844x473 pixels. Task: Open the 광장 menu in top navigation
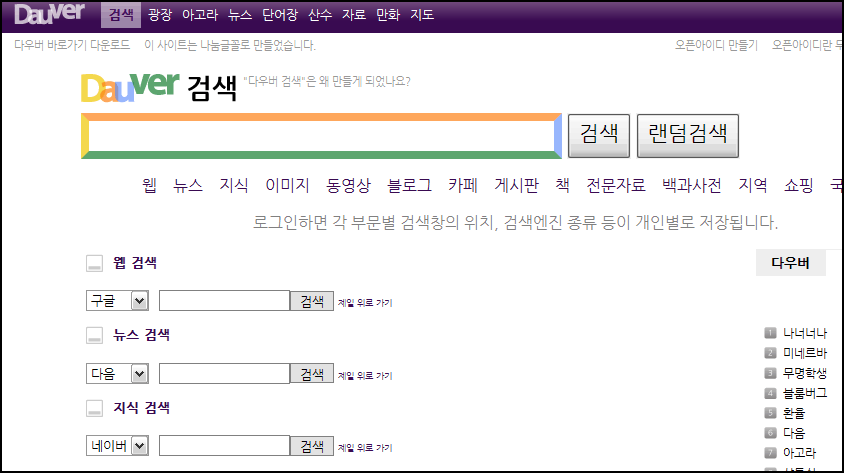159,15
